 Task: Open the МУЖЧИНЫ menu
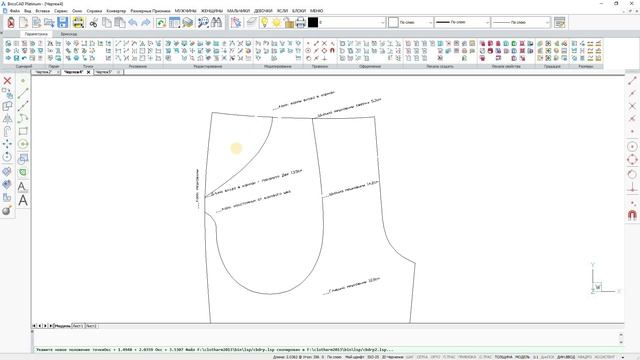(x=185, y=11)
